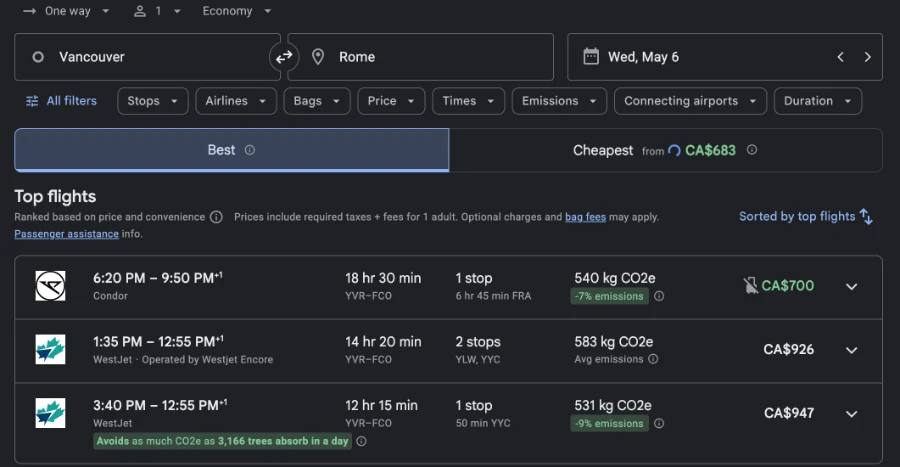The width and height of the screenshot is (900, 467).
Task: Open Airlines filter dropdown
Action: (x=236, y=101)
